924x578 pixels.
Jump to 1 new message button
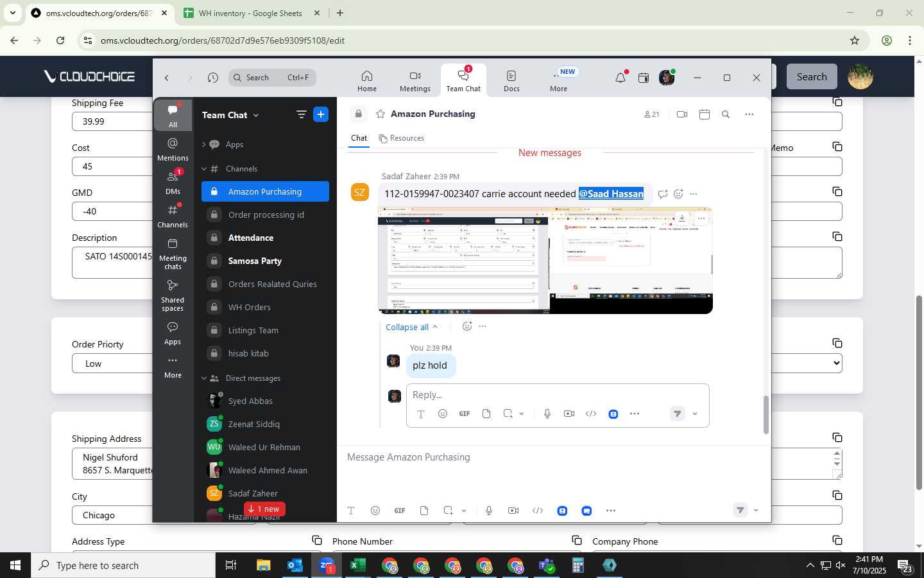click(x=266, y=509)
